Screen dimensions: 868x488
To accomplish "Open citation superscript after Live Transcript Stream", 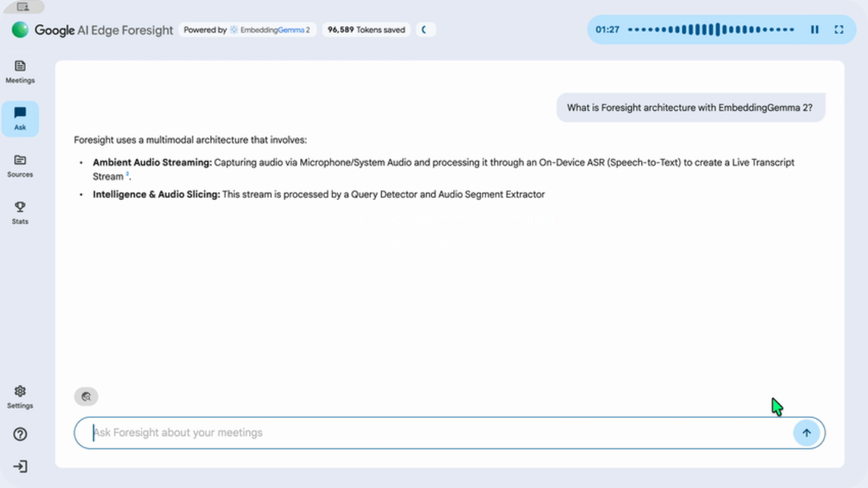I will pyautogui.click(x=127, y=174).
